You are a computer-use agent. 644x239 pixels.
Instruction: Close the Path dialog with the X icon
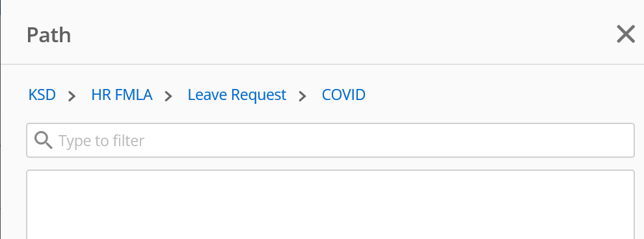[626, 34]
